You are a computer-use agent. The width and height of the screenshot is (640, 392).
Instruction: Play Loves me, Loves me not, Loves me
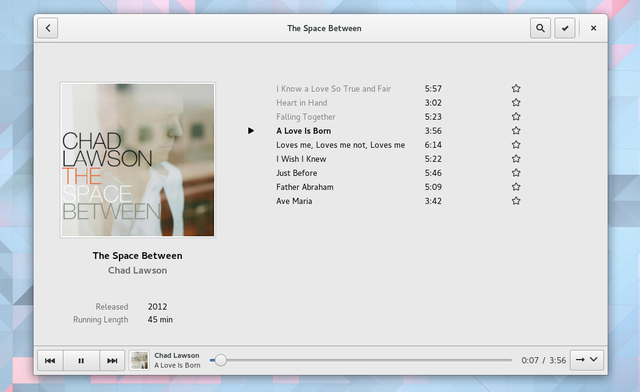tap(340, 145)
